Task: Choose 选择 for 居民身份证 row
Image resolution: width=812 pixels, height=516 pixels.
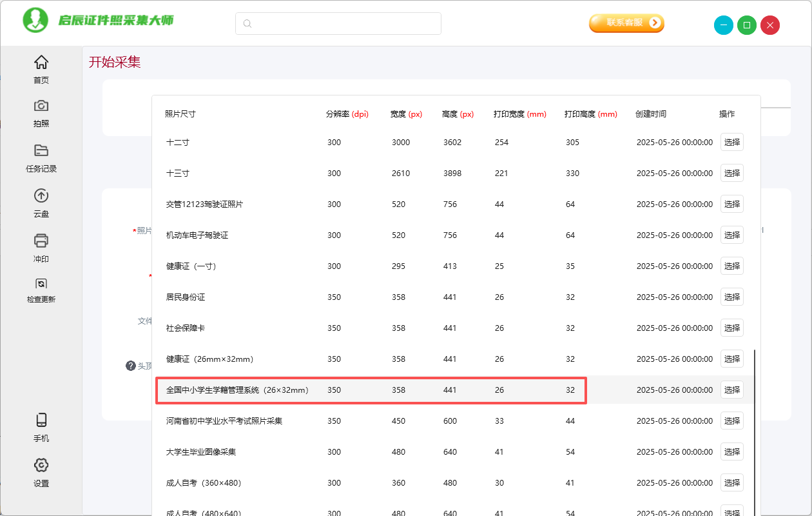Action: click(732, 297)
